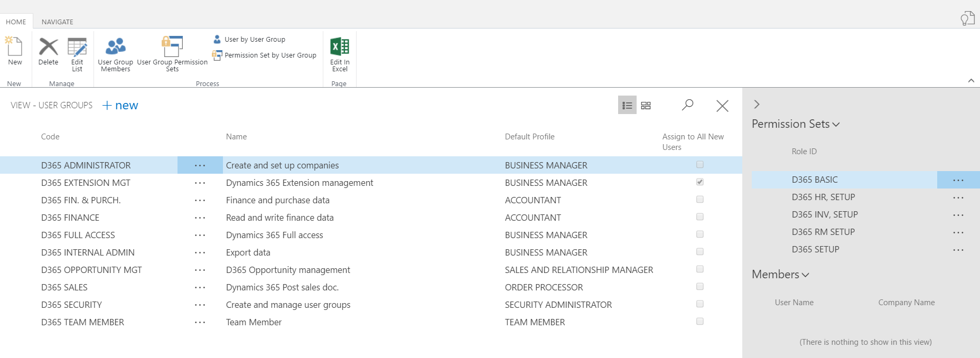The width and height of the screenshot is (980, 358).
Task: Click 'Export data' name cell
Action: 248,252
